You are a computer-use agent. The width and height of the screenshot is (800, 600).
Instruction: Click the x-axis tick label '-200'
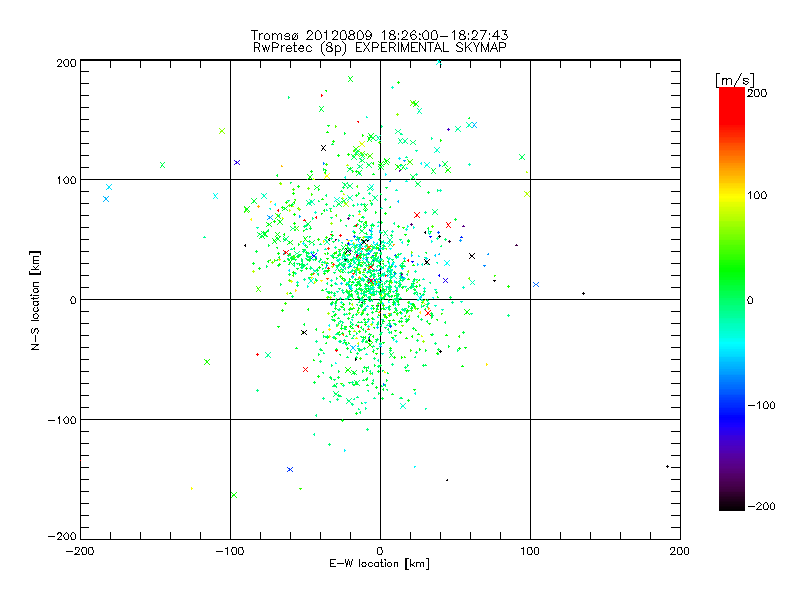tap(80, 552)
